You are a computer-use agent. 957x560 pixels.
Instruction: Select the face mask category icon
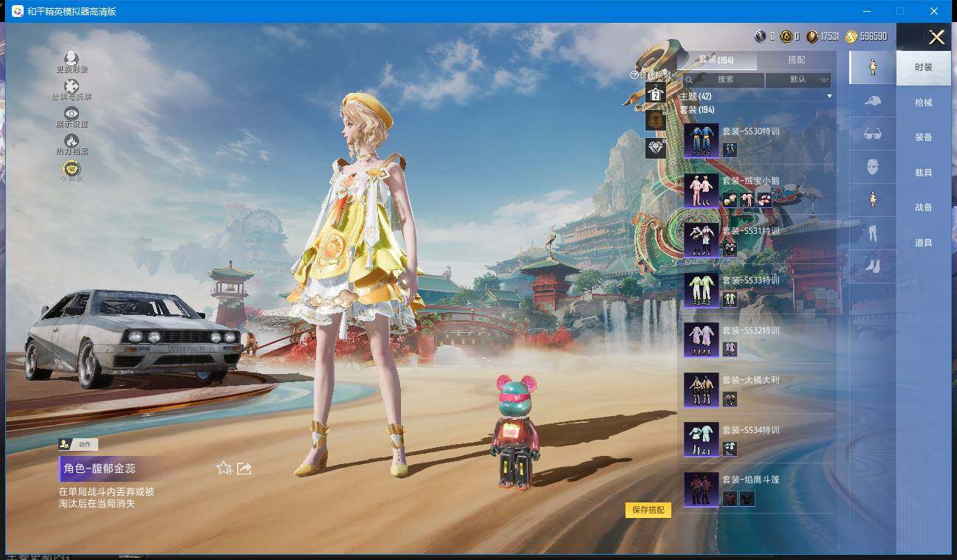872,167
